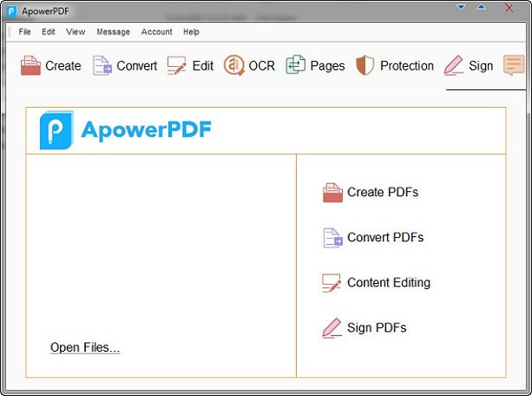Click the Pages toolbar label
Image resolution: width=532 pixels, height=396 pixels.
(x=327, y=66)
